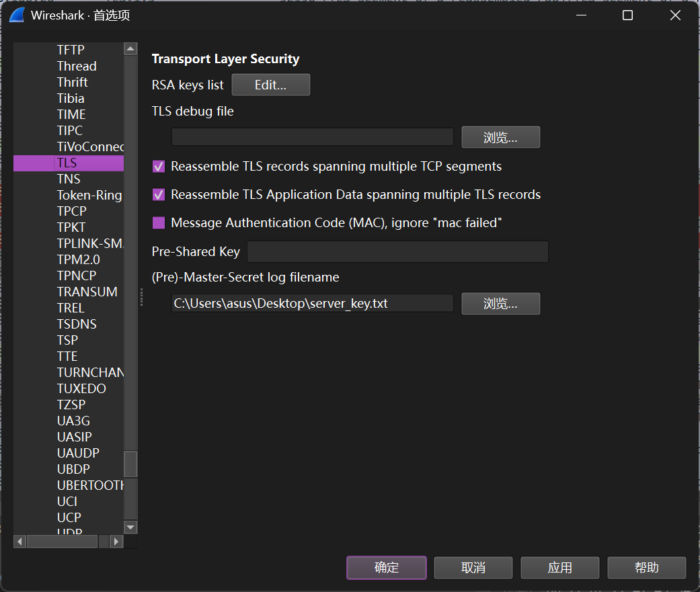The width and height of the screenshot is (700, 592).
Task: Click horizontal scroll right arrow
Action: click(116, 542)
